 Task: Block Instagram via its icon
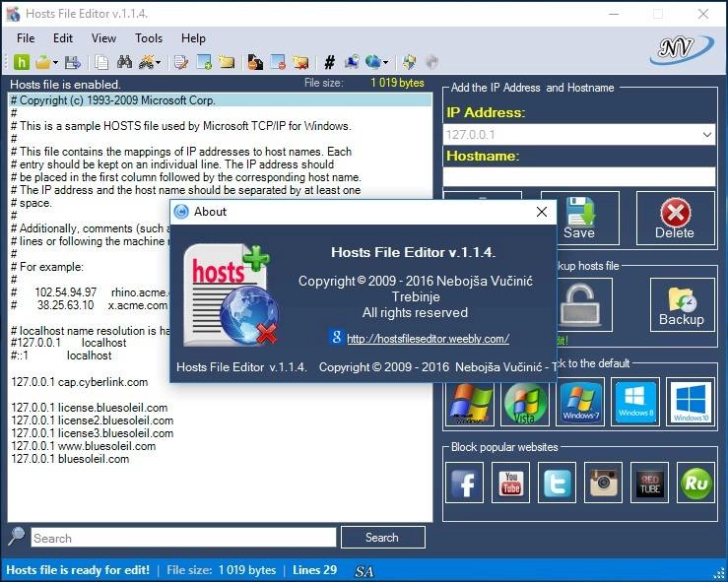(x=604, y=483)
